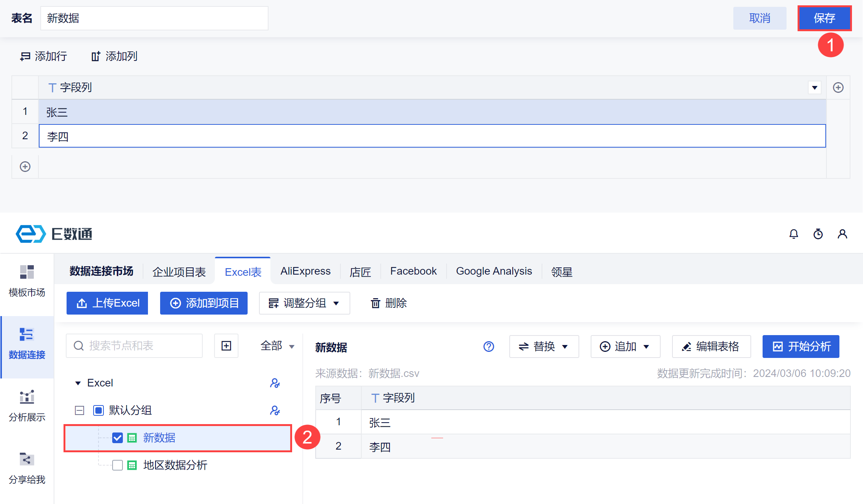Switch to the 企业项目表 tab
The height and width of the screenshot is (504, 863).
click(179, 272)
